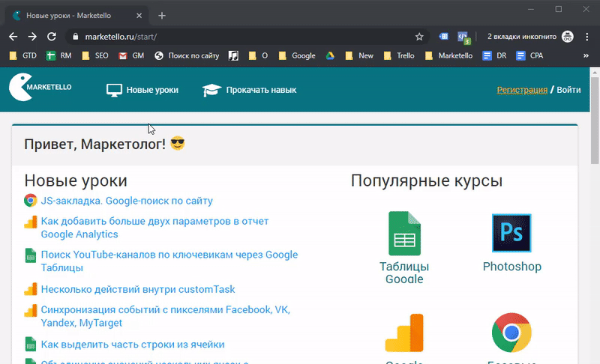Image resolution: width=600 pixels, height=364 pixels.
Task: Bookmark this page with star icon
Action: [x=419, y=36]
